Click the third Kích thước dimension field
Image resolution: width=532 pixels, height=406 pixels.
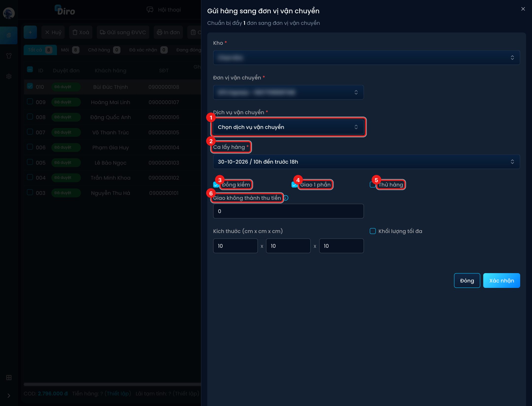(341, 246)
